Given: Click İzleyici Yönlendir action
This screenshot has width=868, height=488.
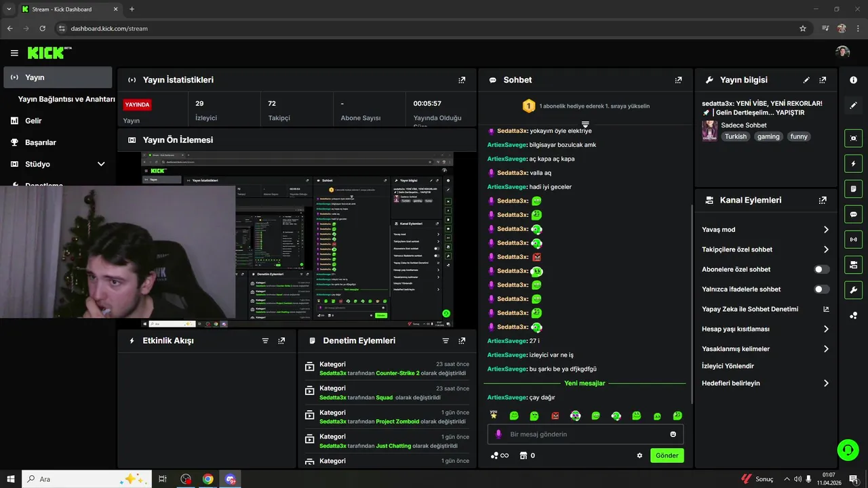Looking at the screenshot, I should [728, 366].
